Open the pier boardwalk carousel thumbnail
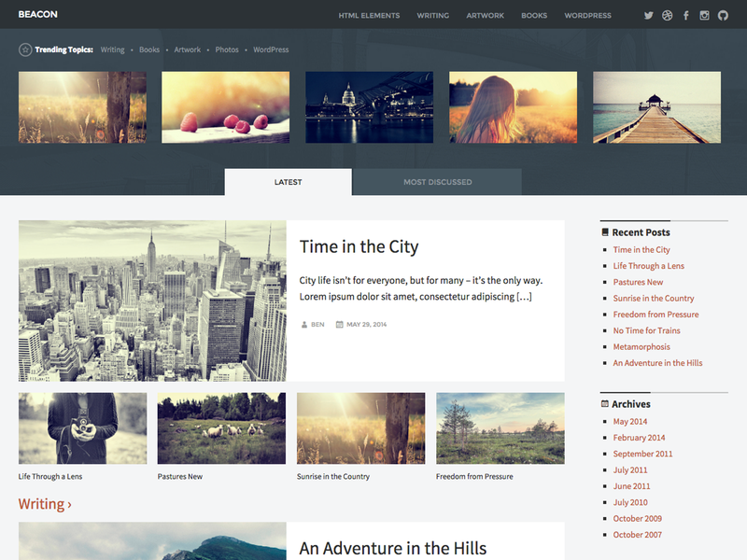Viewport: 747px width, 560px height. coord(655,106)
